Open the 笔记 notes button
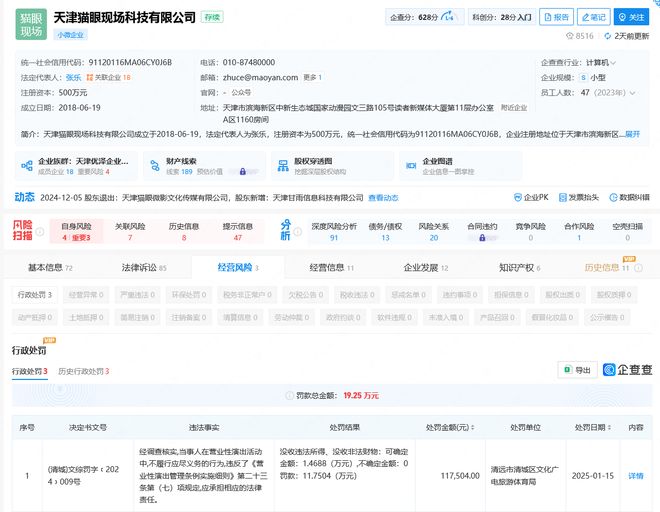 [x=593, y=17]
